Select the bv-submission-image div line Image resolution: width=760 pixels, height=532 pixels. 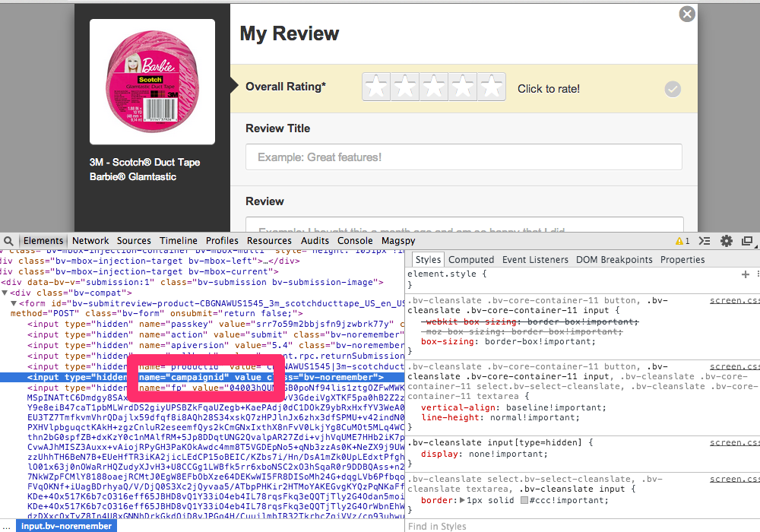192,282
